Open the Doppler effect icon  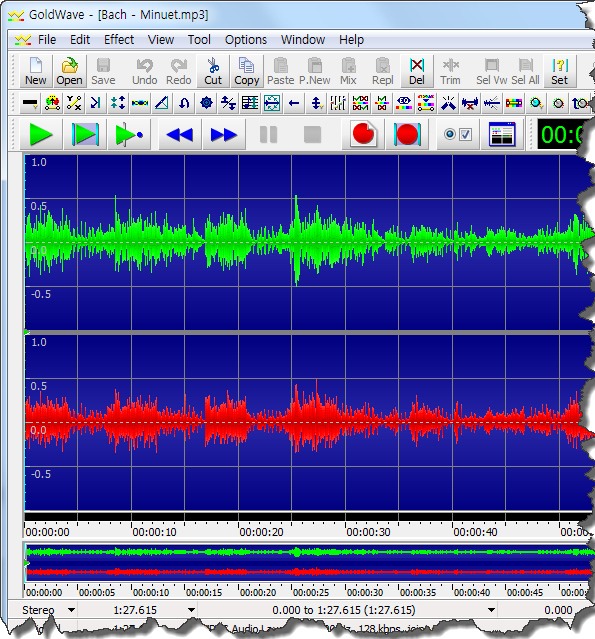(52, 103)
